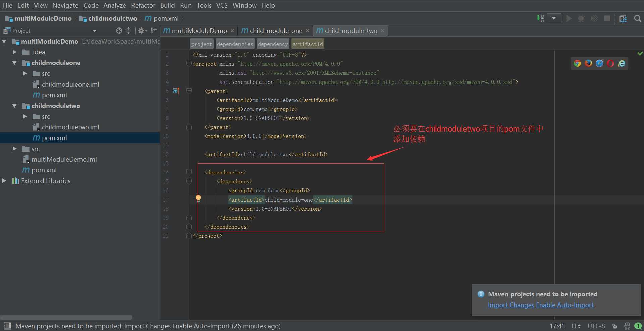The width and height of the screenshot is (644, 331).
Task: Open the run configuration dropdown
Action: pos(554,18)
